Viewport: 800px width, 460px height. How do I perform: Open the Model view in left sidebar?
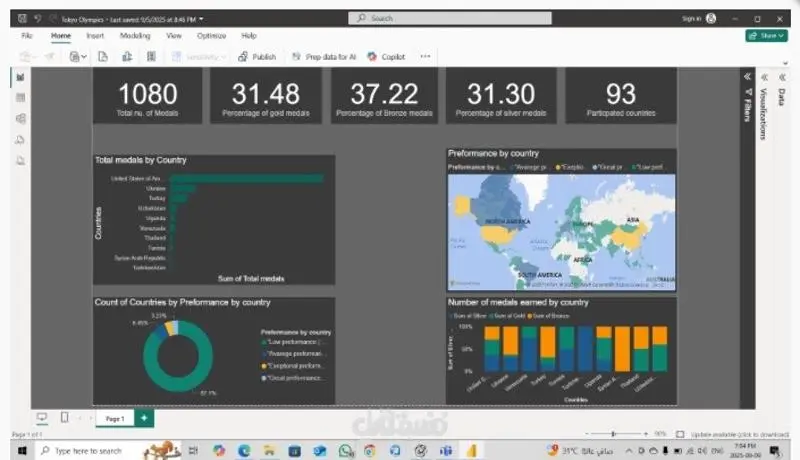point(20,118)
